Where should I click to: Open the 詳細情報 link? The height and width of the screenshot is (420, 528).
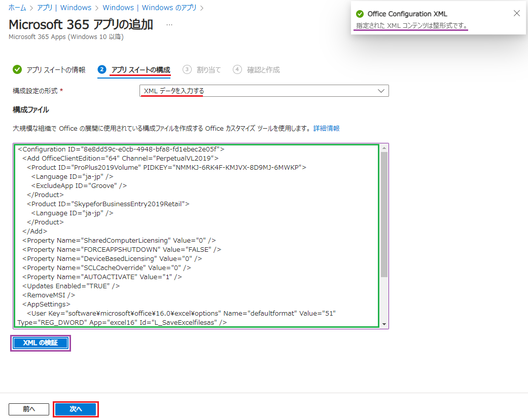[326, 129]
